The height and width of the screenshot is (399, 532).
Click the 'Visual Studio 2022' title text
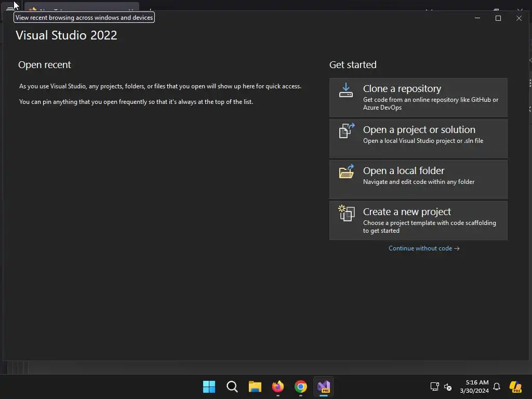pyautogui.click(x=66, y=35)
